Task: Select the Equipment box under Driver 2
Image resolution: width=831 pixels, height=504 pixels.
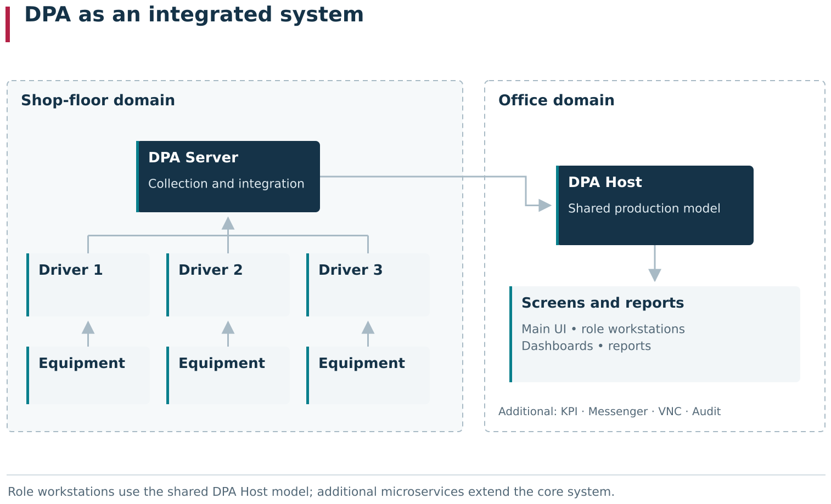Action: tap(228, 375)
